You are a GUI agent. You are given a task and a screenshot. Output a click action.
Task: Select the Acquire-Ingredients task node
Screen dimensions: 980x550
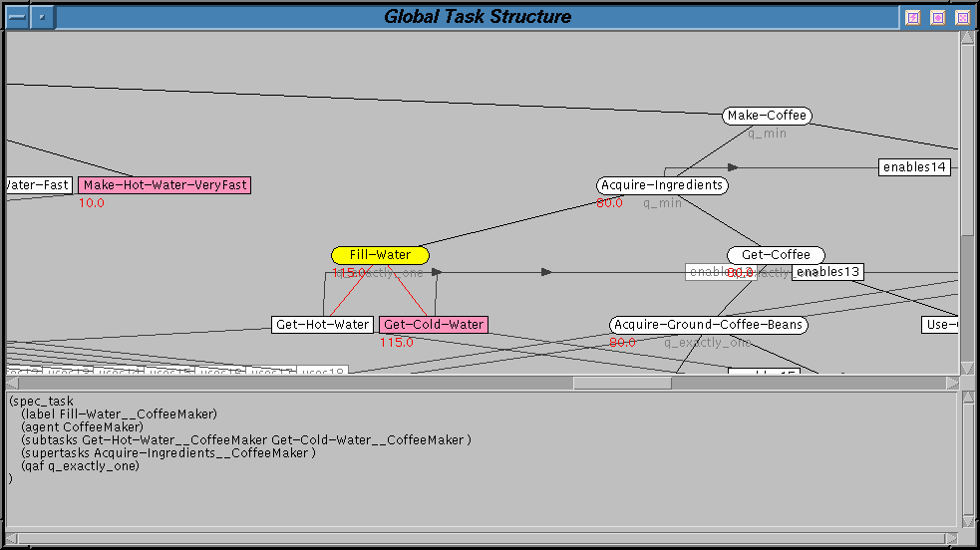point(662,185)
